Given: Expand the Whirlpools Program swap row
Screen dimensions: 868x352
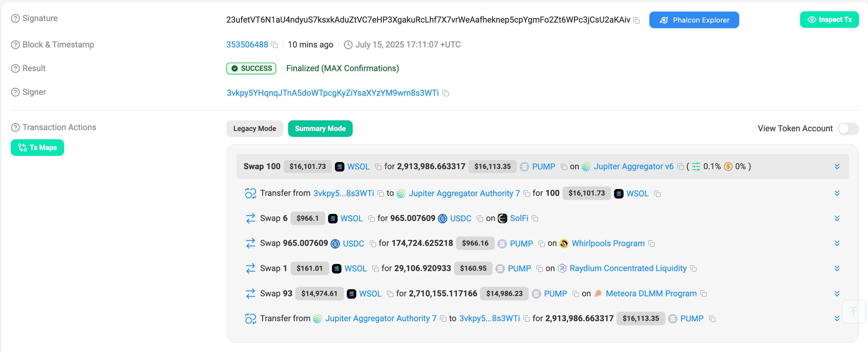Looking at the screenshot, I should [837, 243].
